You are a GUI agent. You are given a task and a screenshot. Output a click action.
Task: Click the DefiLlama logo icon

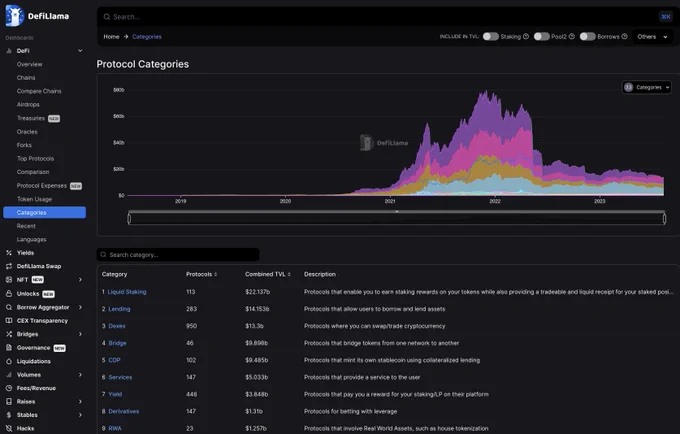coord(14,16)
